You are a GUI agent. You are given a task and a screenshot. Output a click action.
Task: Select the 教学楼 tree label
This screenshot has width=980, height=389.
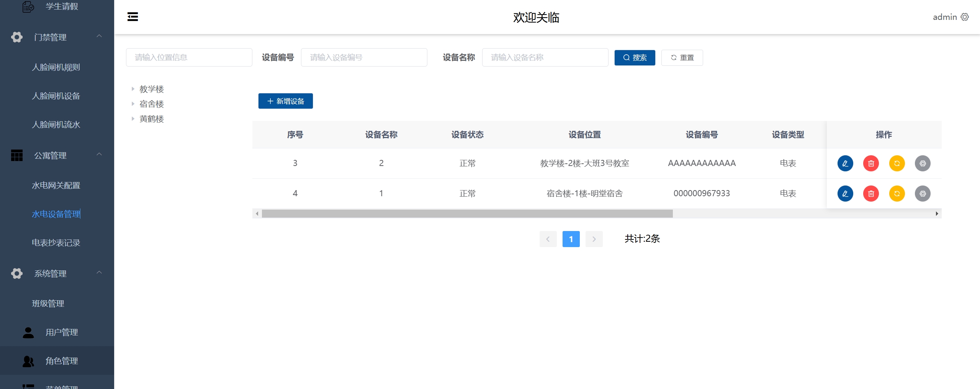(152, 89)
